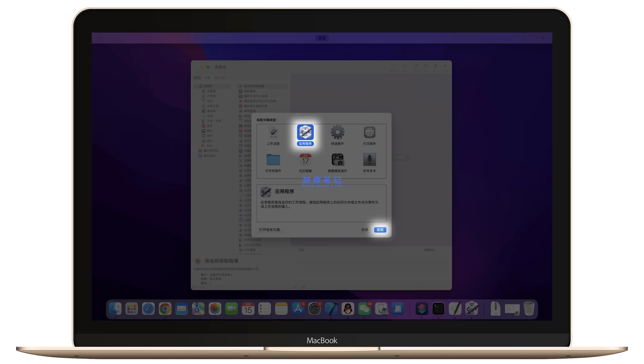Open Launchpad from the Dock
Viewport: 644px width, 364px height.
[x=132, y=309]
